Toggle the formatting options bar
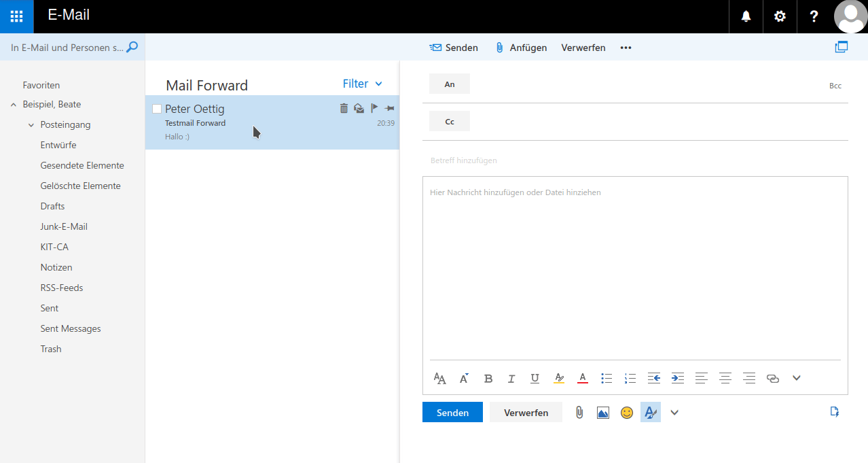 (651, 412)
